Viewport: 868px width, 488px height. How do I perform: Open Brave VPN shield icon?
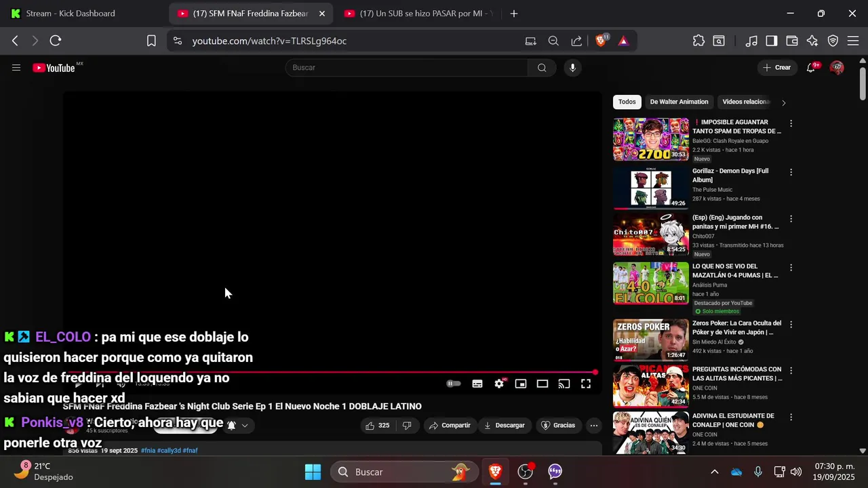(x=833, y=41)
